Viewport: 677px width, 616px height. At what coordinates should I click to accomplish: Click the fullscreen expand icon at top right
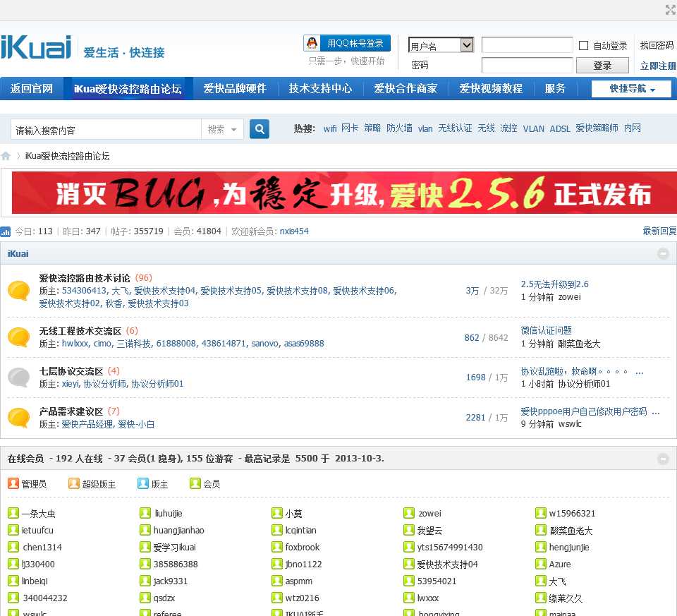(670, 9)
